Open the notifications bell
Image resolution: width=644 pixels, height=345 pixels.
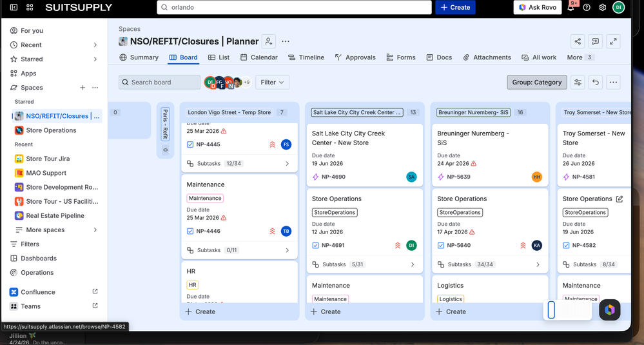pyautogui.click(x=571, y=7)
